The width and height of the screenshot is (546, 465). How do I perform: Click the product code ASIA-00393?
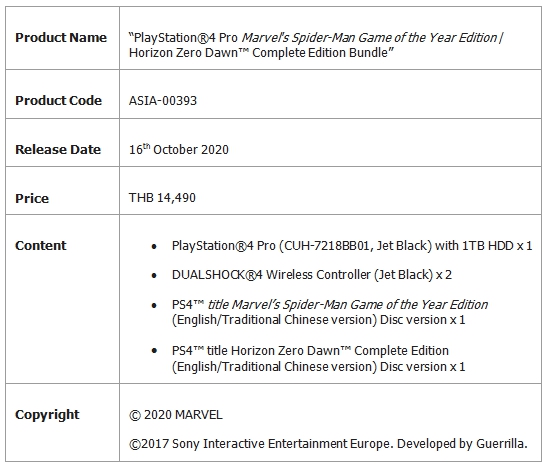[163, 101]
